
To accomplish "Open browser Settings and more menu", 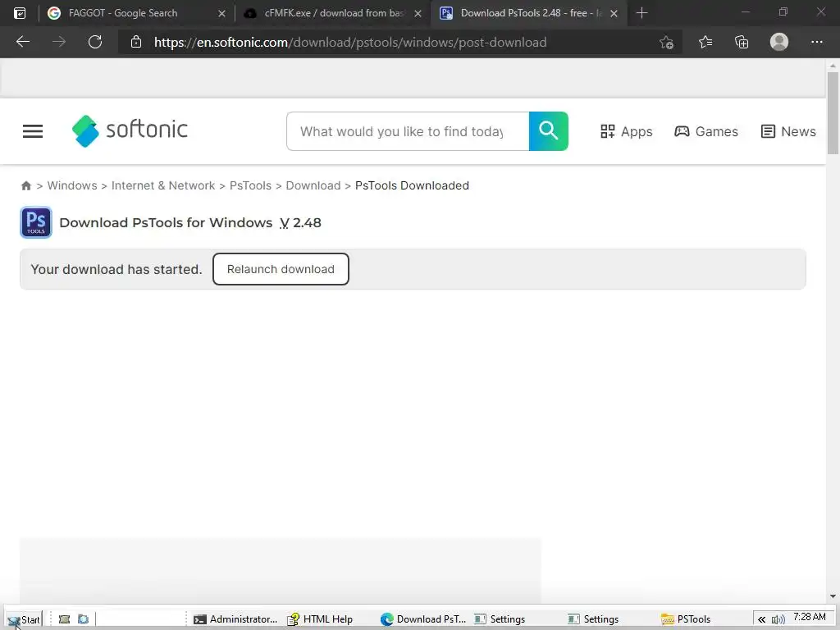I will [816, 42].
